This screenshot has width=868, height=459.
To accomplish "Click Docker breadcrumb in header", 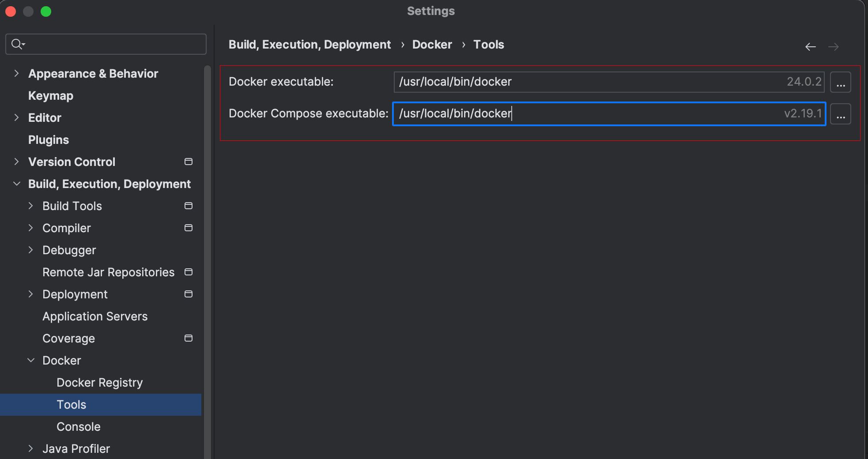I will click(432, 45).
